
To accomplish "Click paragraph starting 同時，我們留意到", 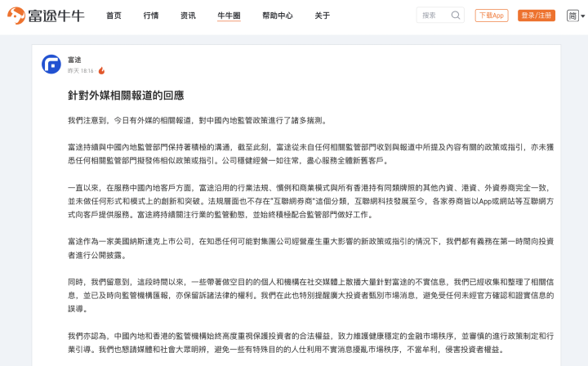I will 311,296.
